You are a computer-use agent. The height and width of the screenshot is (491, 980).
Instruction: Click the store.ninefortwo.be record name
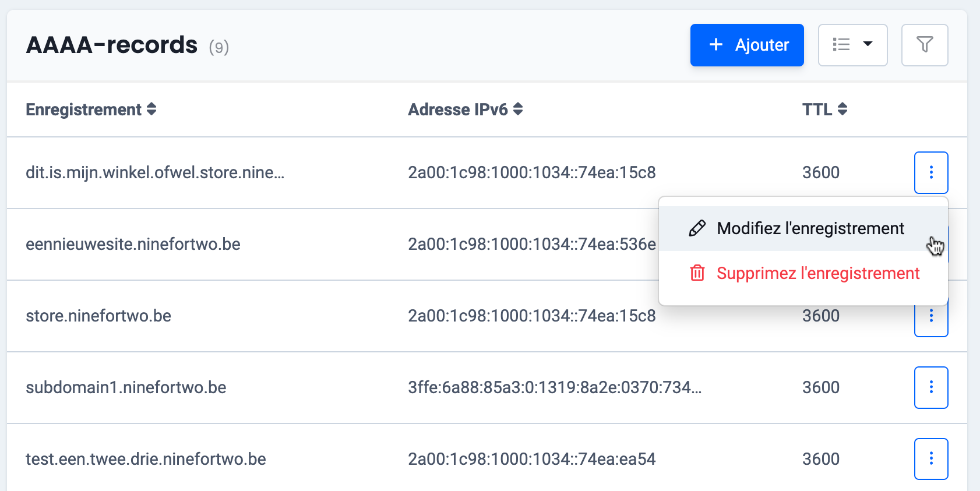click(98, 316)
